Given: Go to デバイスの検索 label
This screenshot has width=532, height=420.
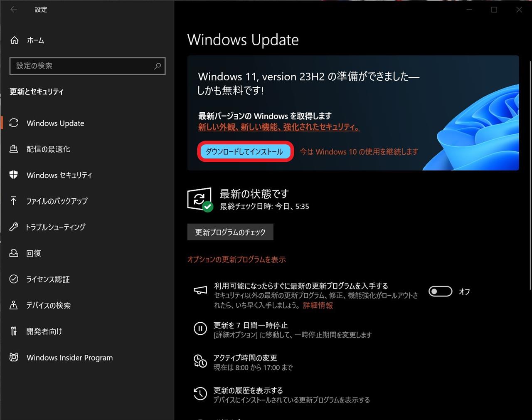Looking at the screenshot, I should tap(48, 305).
